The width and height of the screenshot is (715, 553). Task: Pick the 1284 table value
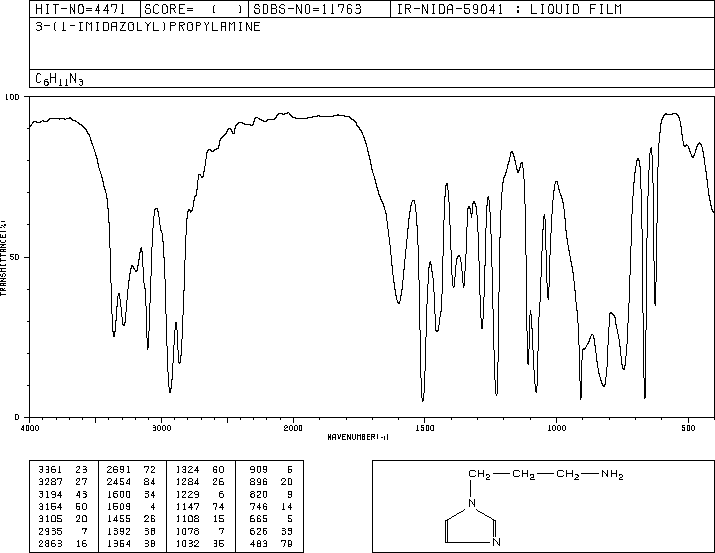[187, 482]
